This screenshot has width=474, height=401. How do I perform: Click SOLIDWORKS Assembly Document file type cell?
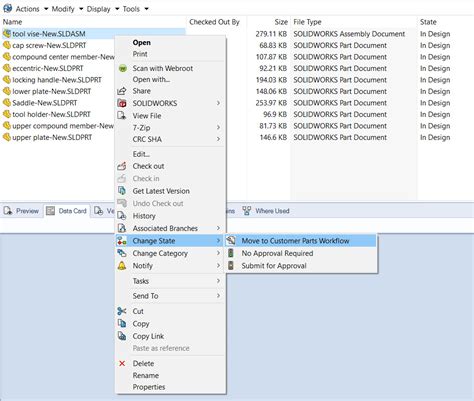[349, 34]
